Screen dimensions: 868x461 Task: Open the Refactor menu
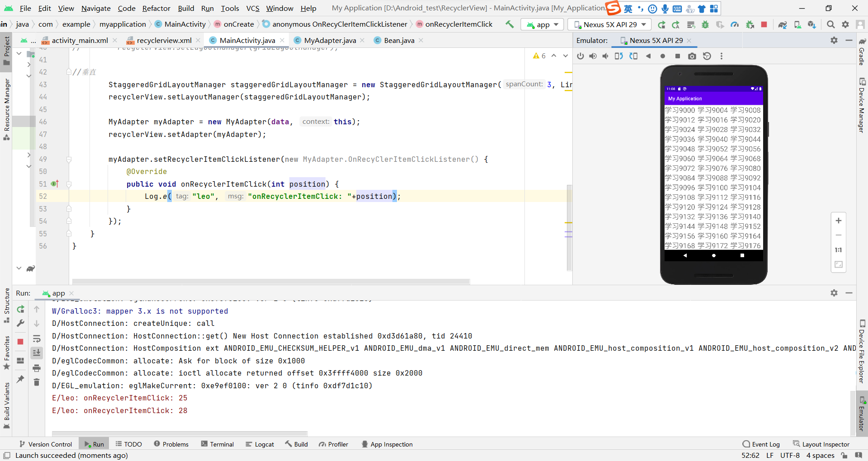[x=156, y=8]
